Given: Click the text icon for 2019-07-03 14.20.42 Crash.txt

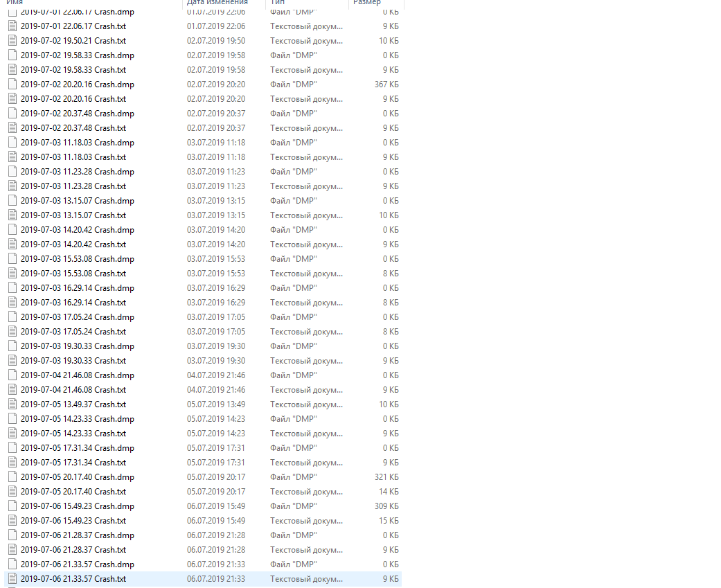Looking at the screenshot, I should point(12,244).
